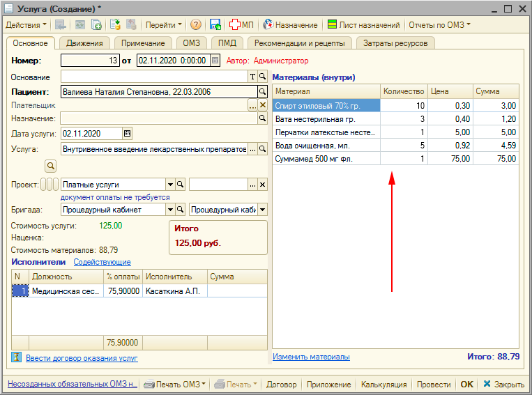Clear the Плательщик field with X
Image resolution: width=532 pixels, height=395 pixels.
click(263, 105)
